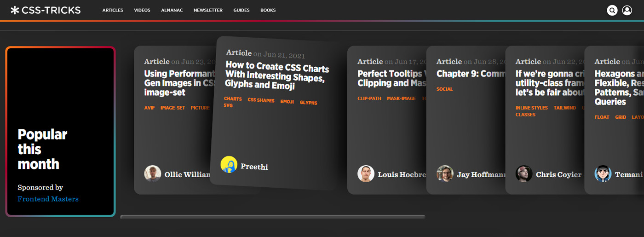Viewport: 644px width, 237px height.
Task: Click the CSS-Tricks asterisk logo
Action: point(15,10)
